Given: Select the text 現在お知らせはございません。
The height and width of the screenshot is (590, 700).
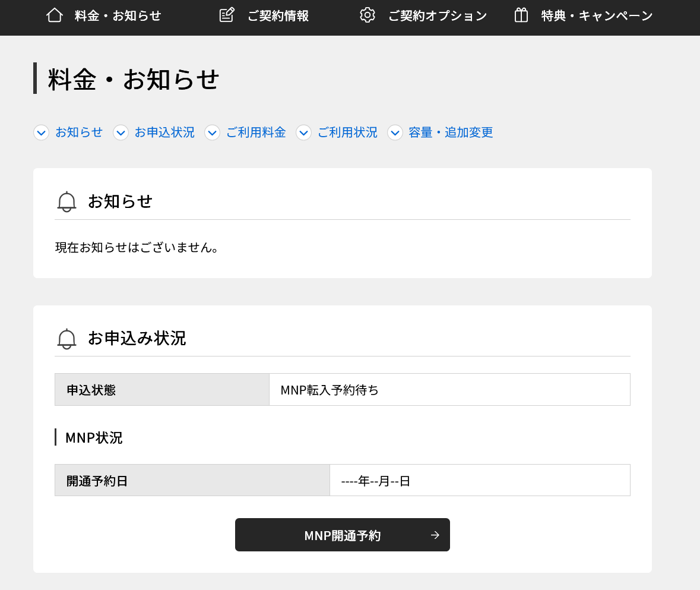Looking at the screenshot, I should pyautogui.click(x=137, y=247).
